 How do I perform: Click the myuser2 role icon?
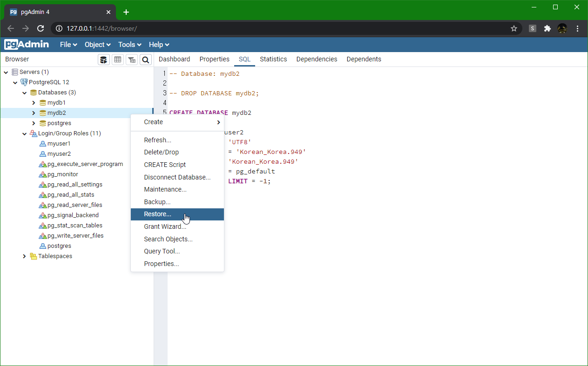pyautogui.click(x=43, y=154)
